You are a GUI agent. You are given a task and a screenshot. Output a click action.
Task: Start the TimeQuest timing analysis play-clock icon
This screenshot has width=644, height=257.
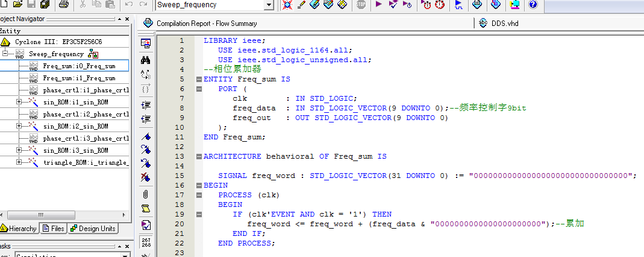[407, 4]
